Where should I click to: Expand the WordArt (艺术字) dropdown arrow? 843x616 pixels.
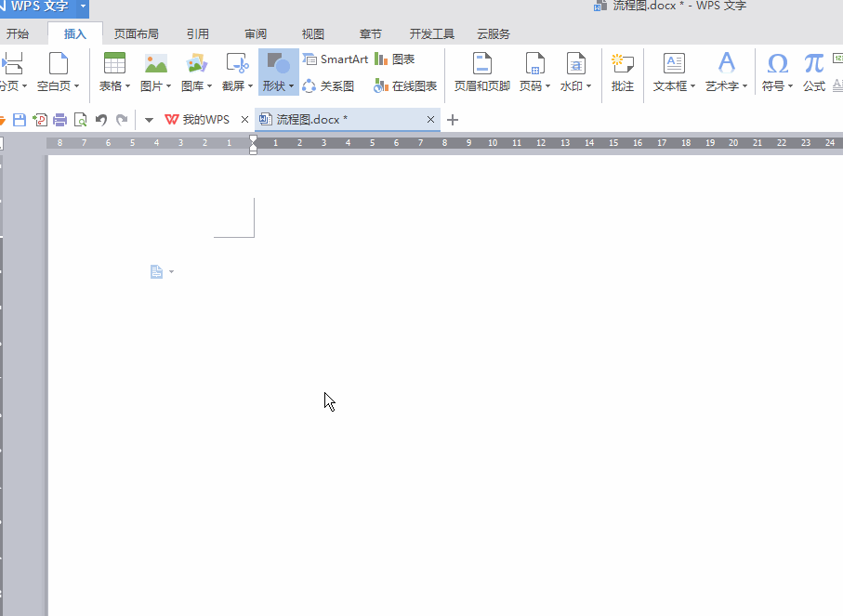745,86
